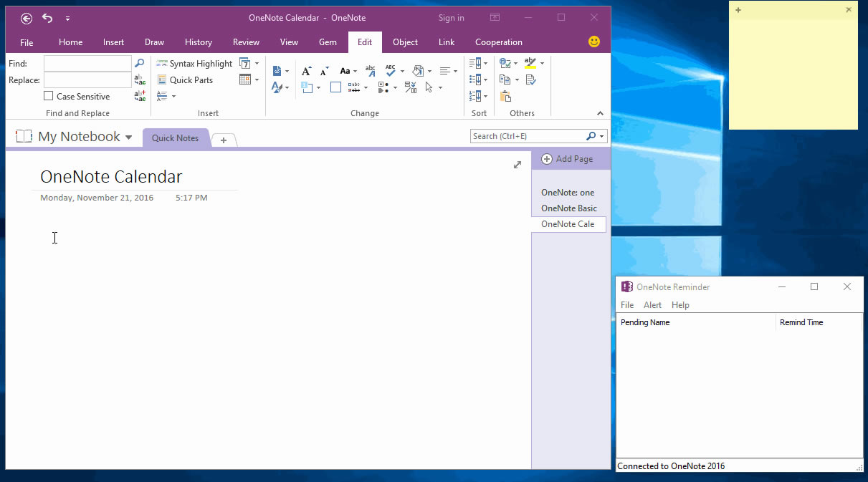Open the Alert menu in OneNote Reminder
868x482 pixels.
point(652,304)
